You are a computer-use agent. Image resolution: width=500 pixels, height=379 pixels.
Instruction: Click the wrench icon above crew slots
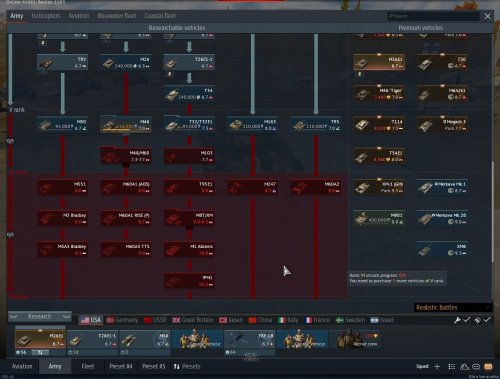(457, 320)
